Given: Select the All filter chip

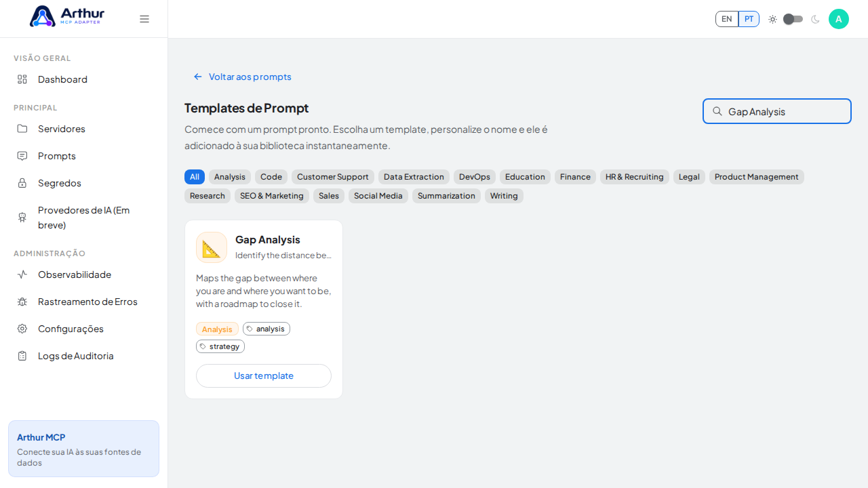Looking at the screenshot, I should [195, 177].
